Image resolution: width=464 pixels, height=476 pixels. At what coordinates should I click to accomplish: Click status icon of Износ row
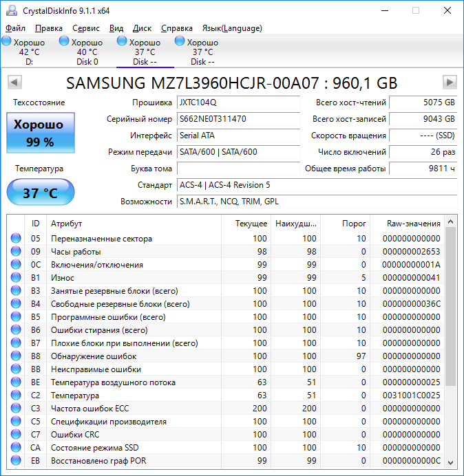coord(16,277)
